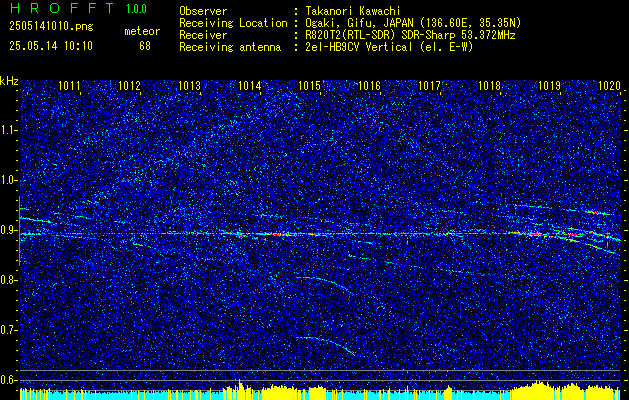Click time axis marker 1013

pyautogui.click(x=189, y=85)
